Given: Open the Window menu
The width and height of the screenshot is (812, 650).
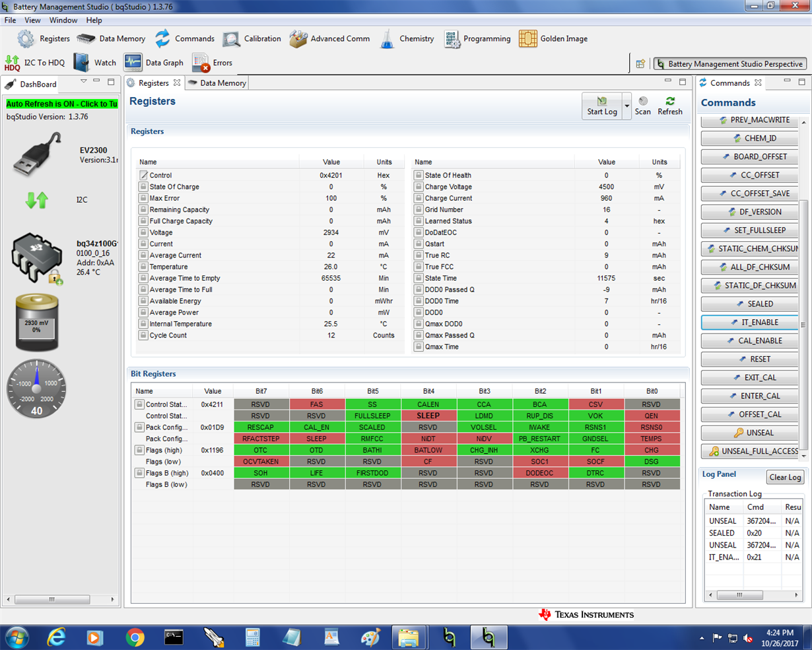Looking at the screenshot, I should coord(63,20).
